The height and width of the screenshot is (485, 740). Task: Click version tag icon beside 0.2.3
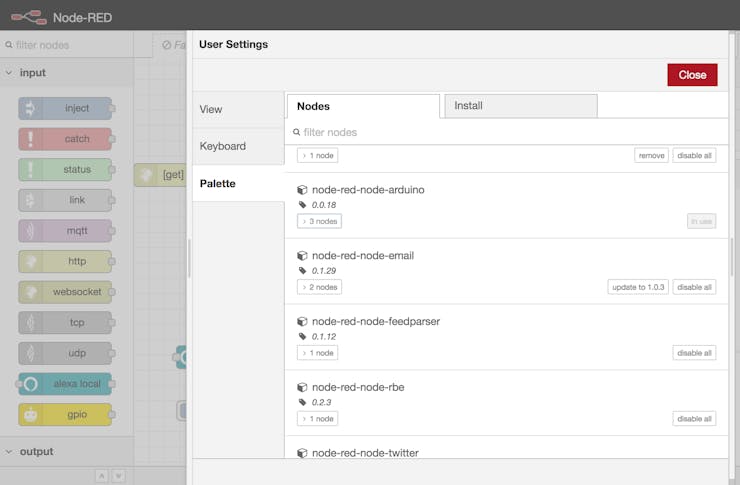pyautogui.click(x=303, y=402)
